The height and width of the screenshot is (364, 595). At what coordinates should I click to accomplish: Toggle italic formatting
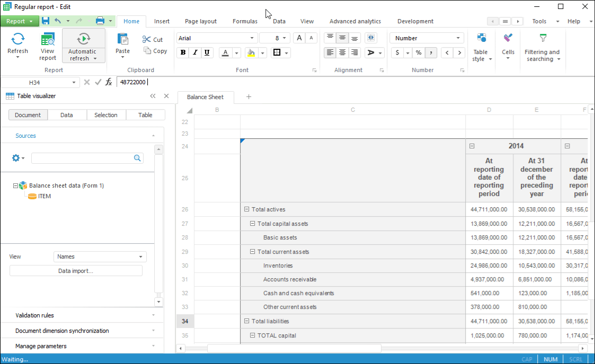(x=195, y=52)
